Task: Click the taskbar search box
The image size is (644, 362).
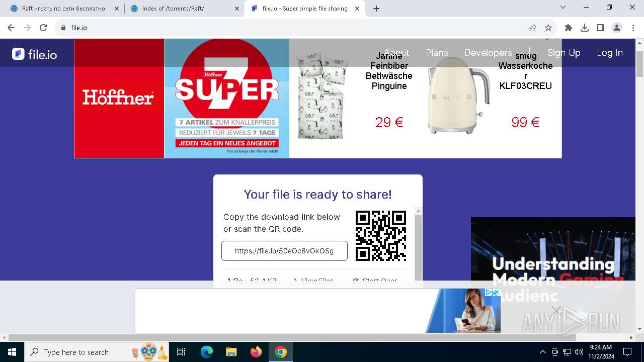Action: pos(97,352)
